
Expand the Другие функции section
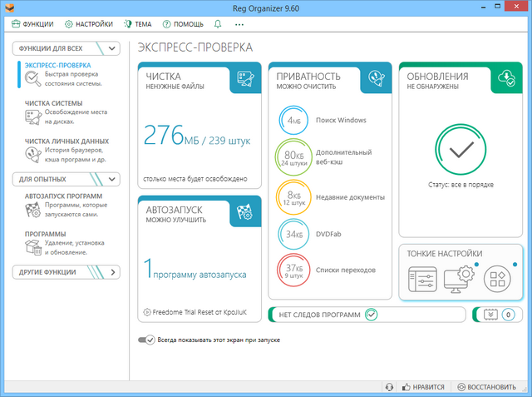pyautogui.click(x=113, y=271)
